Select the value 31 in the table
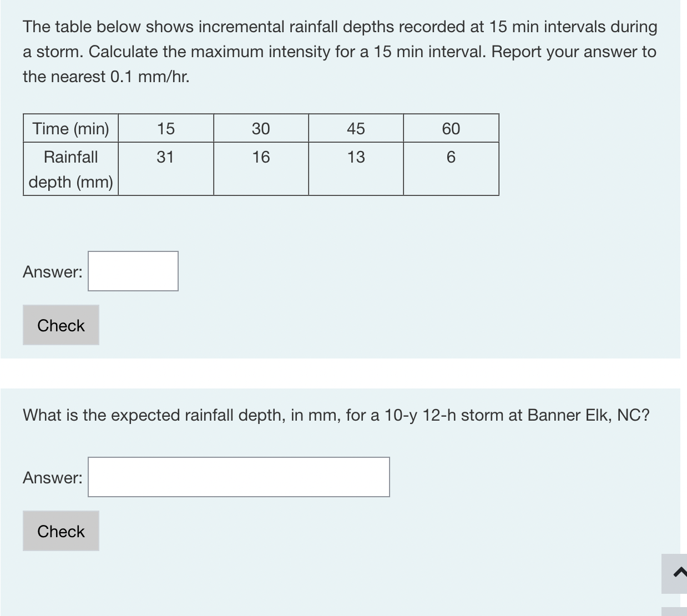This screenshot has width=687, height=616. point(166,157)
